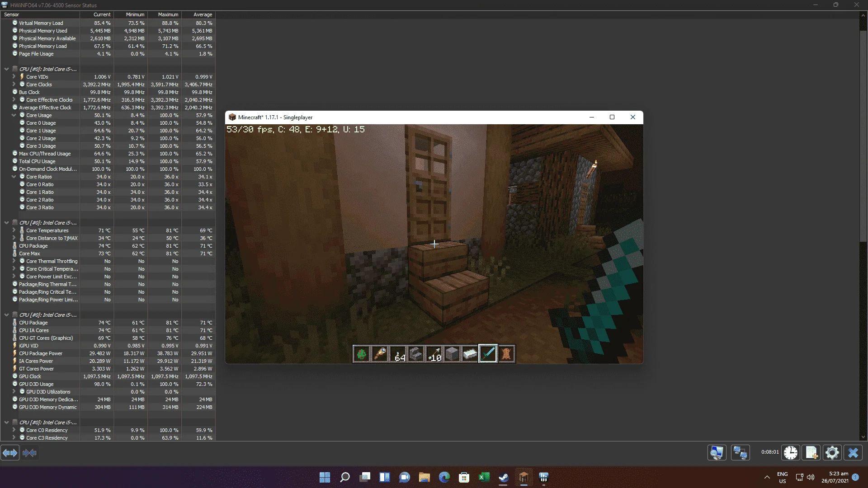Image resolution: width=868 pixels, height=488 pixels.
Task: Select the leather item in last hotbar slot
Action: coord(506,354)
